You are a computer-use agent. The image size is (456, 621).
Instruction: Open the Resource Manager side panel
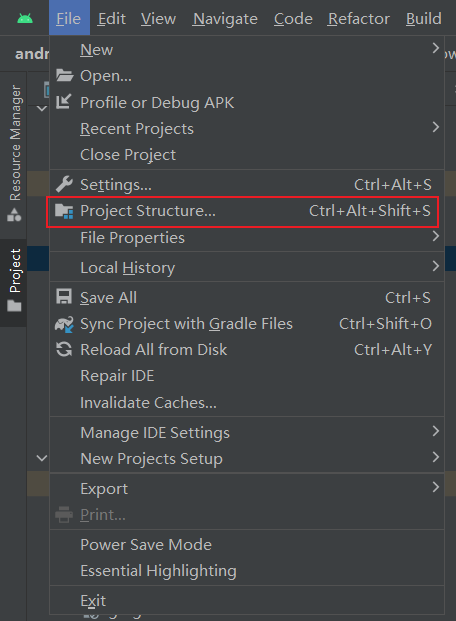[x=15, y=152]
